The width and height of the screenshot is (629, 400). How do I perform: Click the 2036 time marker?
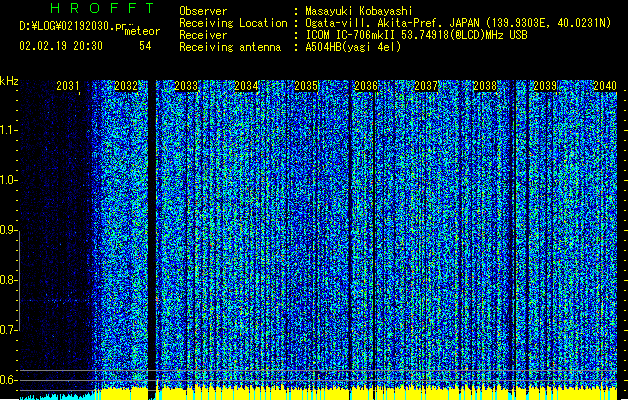click(366, 86)
